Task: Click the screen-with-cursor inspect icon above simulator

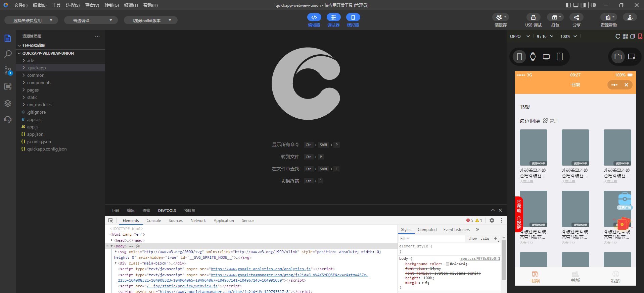Action: 632,57
